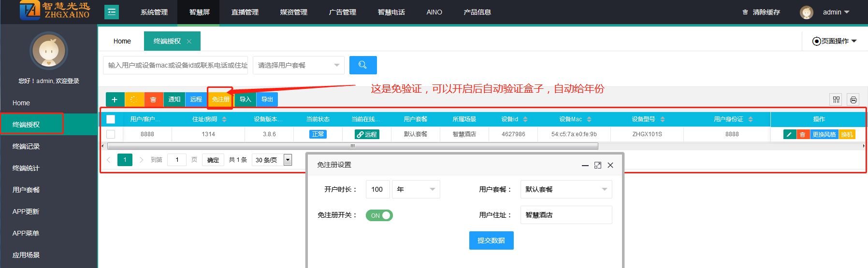Open the 直播管理 top menu
Image resolution: width=868 pixels, height=268 pixels.
pos(245,12)
